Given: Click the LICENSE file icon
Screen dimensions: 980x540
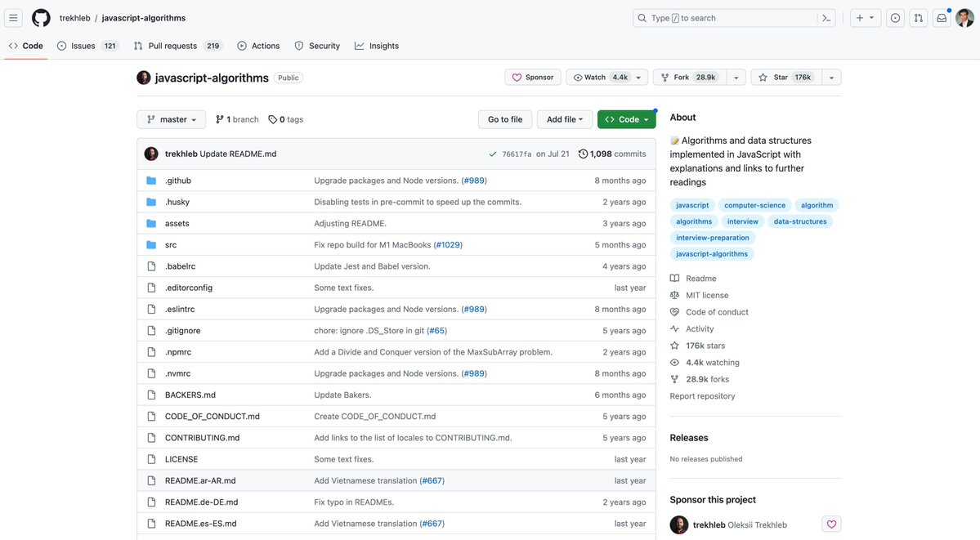Looking at the screenshot, I should [x=151, y=459].
